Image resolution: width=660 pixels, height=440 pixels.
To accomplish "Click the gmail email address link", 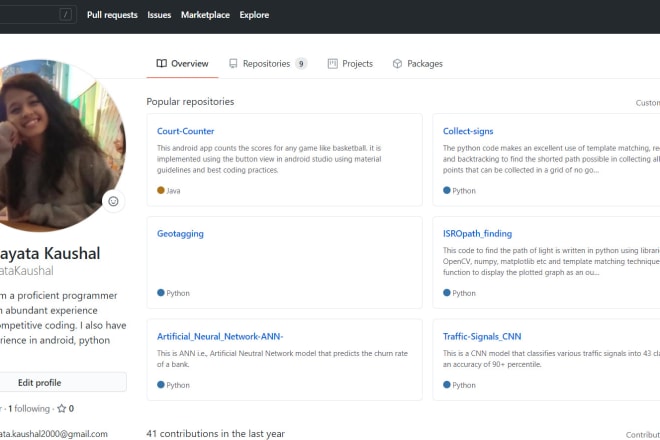I will click(53, 434).
